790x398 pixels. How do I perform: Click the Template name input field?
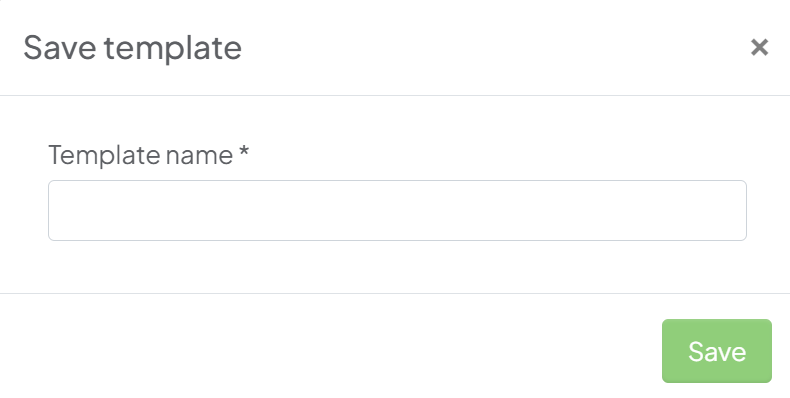(397, 210)
